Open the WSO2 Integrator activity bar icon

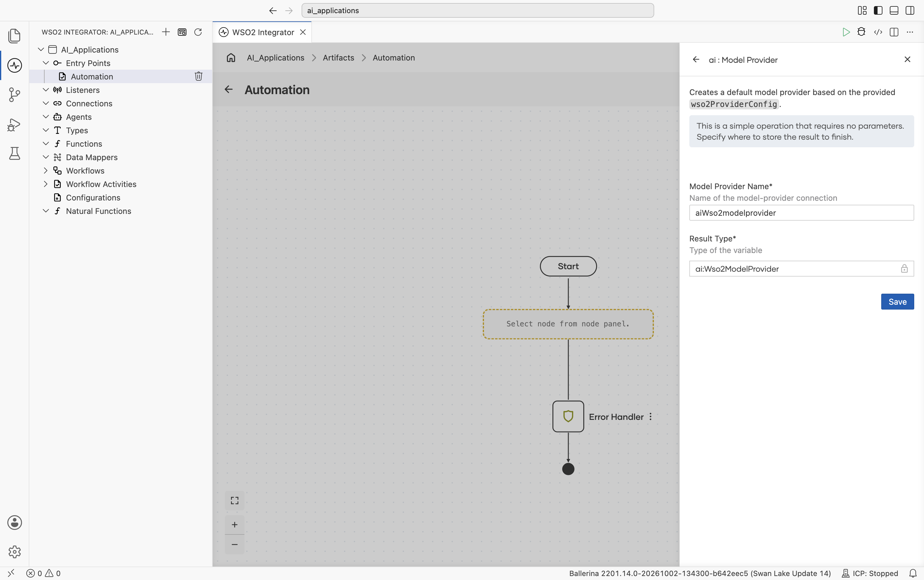tap(15, 65)
